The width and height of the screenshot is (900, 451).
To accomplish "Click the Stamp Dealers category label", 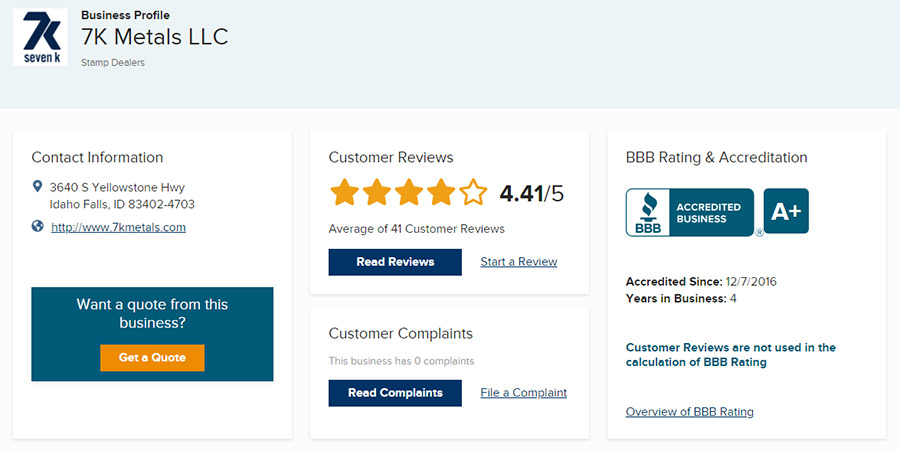I will point(113,63).
